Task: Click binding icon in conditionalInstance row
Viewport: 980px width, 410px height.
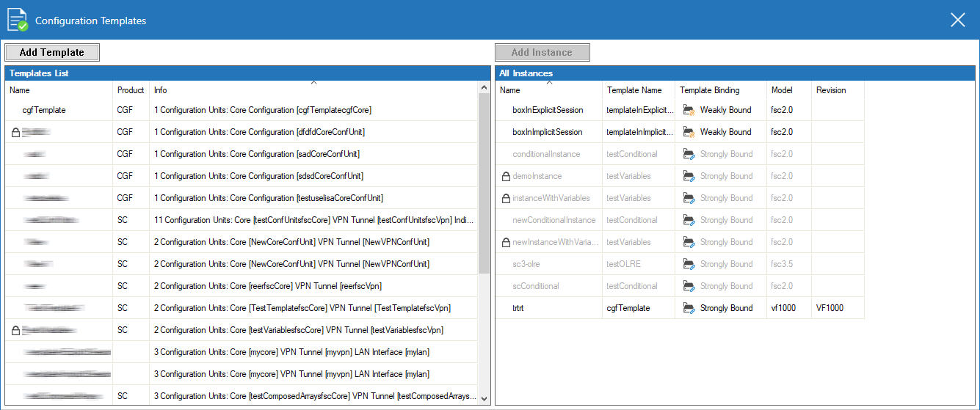Action: [689, 154]
